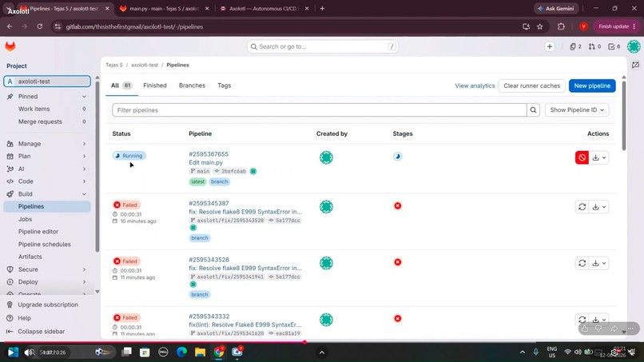Screen dimensions: 644x362
Task: Click the Chrome icon on taskbar
Action: click(219, 352)
